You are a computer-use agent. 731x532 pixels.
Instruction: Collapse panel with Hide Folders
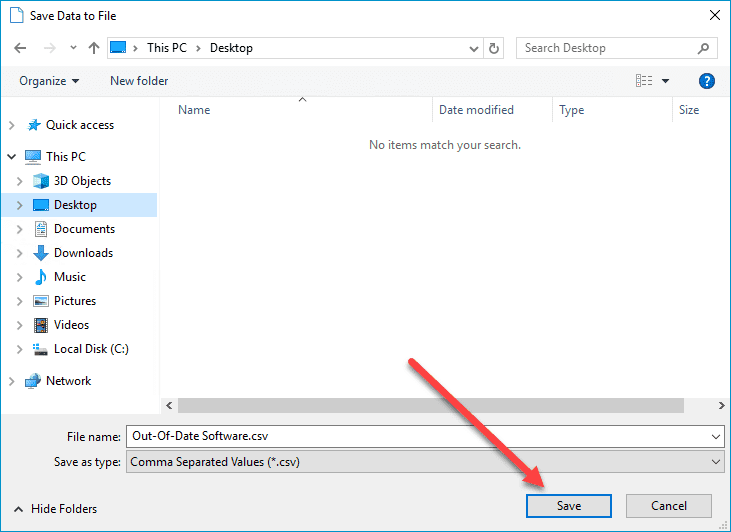[56, 509]
